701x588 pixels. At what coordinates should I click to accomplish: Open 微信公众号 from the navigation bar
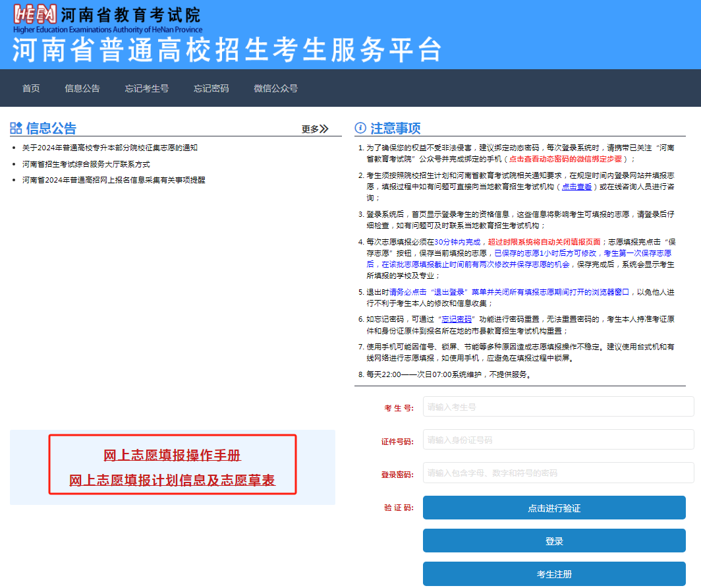[x=276, y=88]
